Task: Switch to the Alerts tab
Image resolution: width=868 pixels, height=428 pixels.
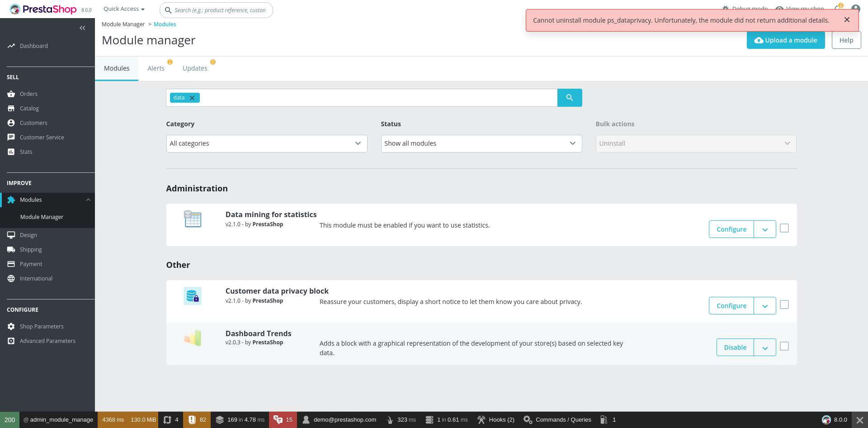Action: pos(156,68)
